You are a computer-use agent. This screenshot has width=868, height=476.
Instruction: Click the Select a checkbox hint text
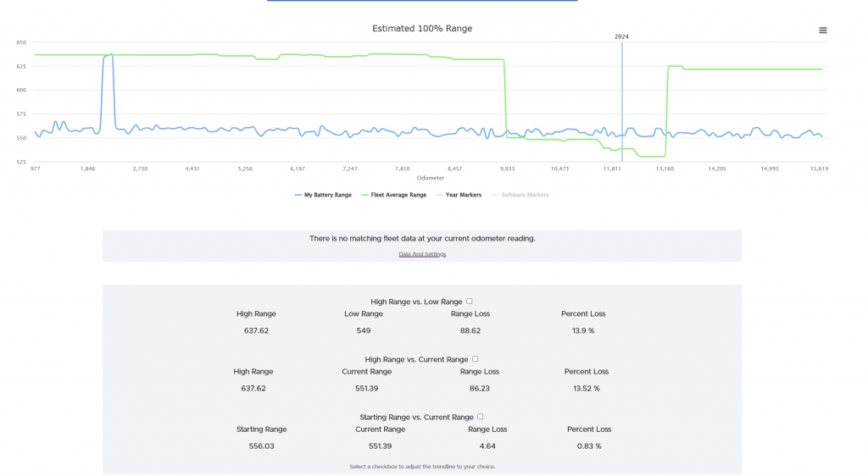click(x=422, y=466)
